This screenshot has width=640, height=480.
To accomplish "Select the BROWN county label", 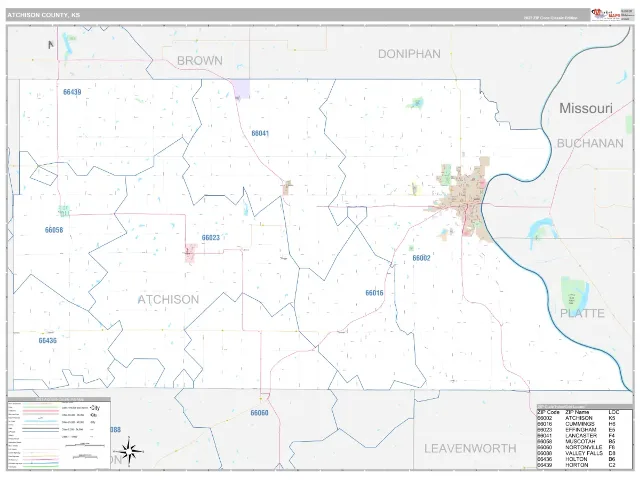I will coord(200,61).
